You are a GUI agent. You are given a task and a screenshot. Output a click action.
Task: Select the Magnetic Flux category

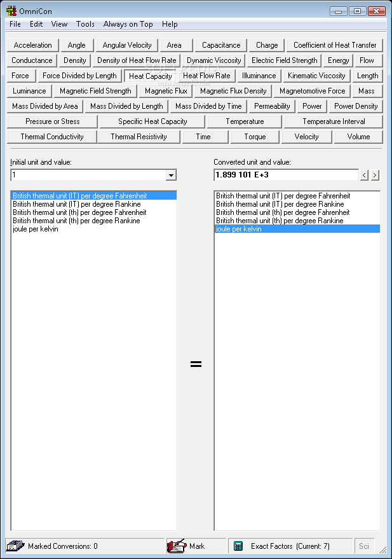[166, 92]
